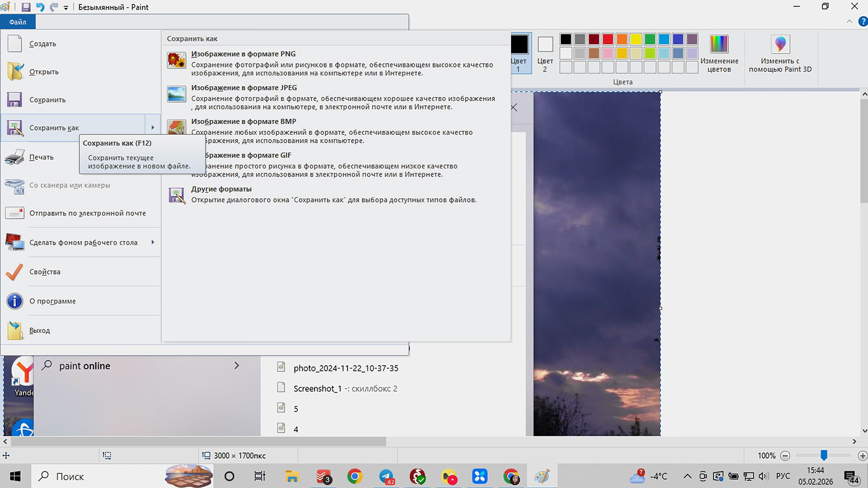868x488 pixels.
Task: Select the PNG image format icon
Action: pyautogui.click(x=176, y=60)
